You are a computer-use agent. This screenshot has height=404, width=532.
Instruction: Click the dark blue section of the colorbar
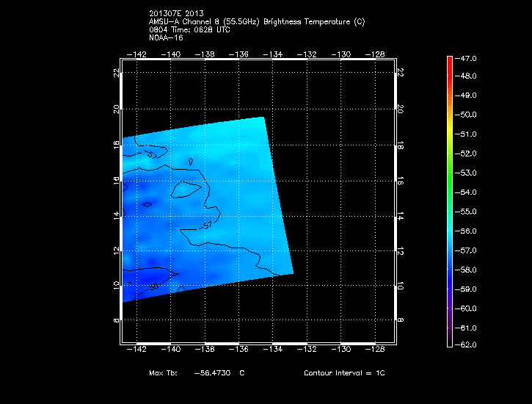pyautogui.click(x=449, y=283)
